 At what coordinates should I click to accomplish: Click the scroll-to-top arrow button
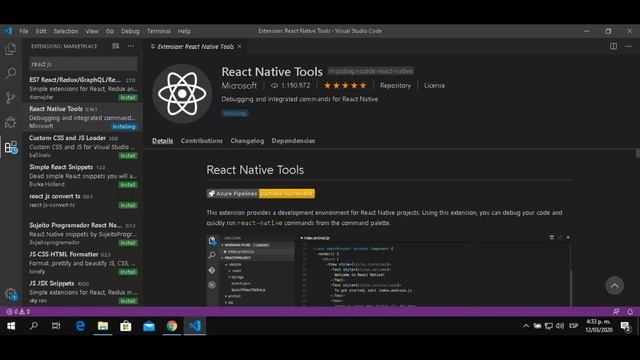(x=614, y=286)
